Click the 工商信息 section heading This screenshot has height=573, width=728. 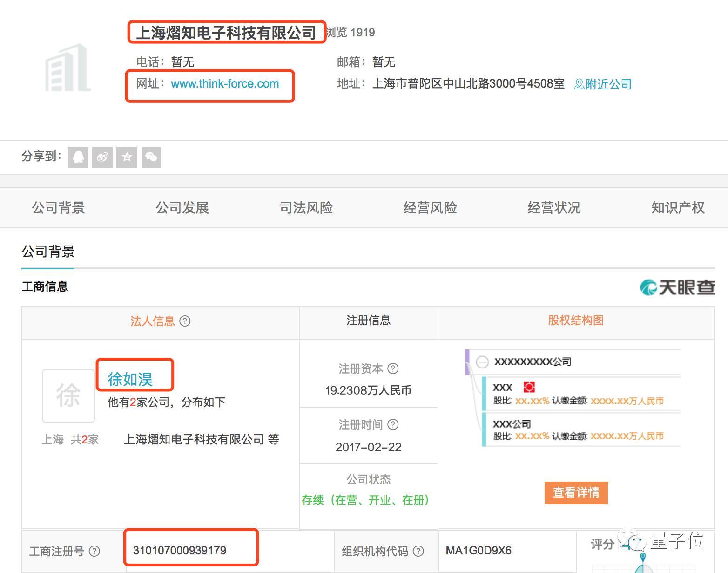(45, 286)
